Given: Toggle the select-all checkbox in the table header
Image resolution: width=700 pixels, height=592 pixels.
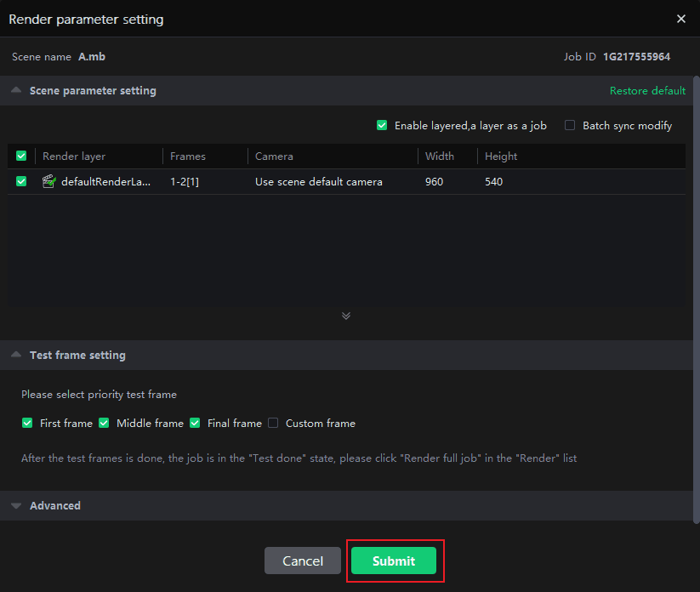Looking at the screenshot, I should click(21, 157).
